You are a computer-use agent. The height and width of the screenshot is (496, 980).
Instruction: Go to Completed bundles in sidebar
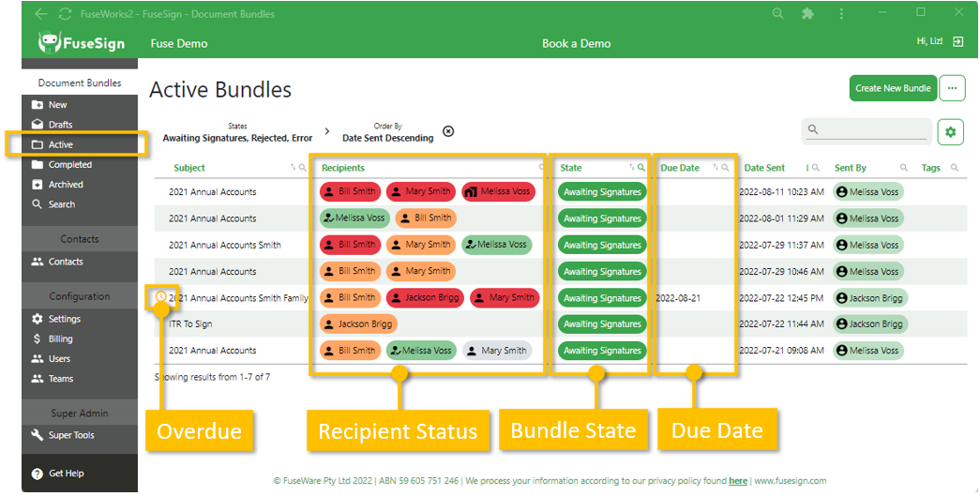coord(69,165)
